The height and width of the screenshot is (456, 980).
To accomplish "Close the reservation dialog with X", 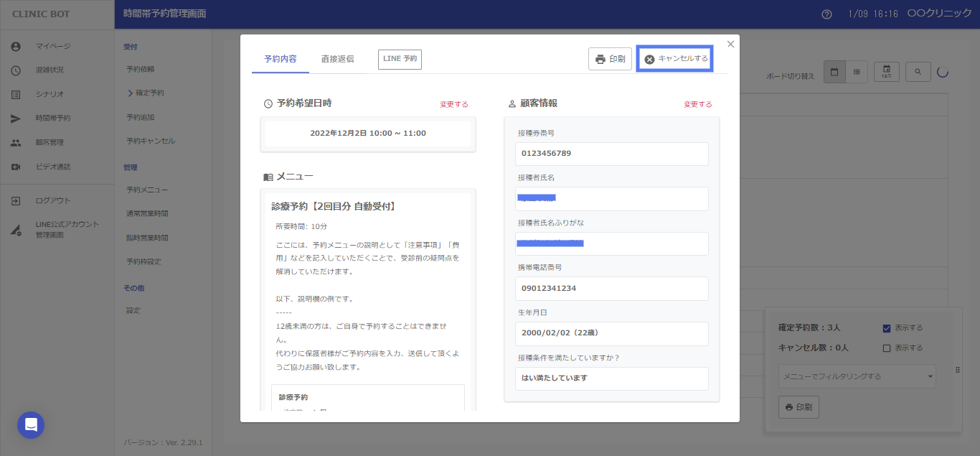I will 730,45.
